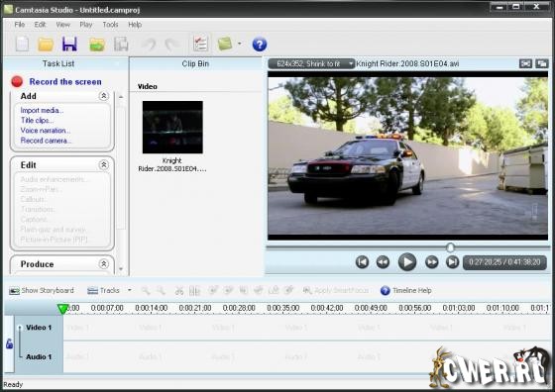Click the red record circle icon
Image resolution: width=555 pixels, height=392 pixels.
click(x=17, y=81)
